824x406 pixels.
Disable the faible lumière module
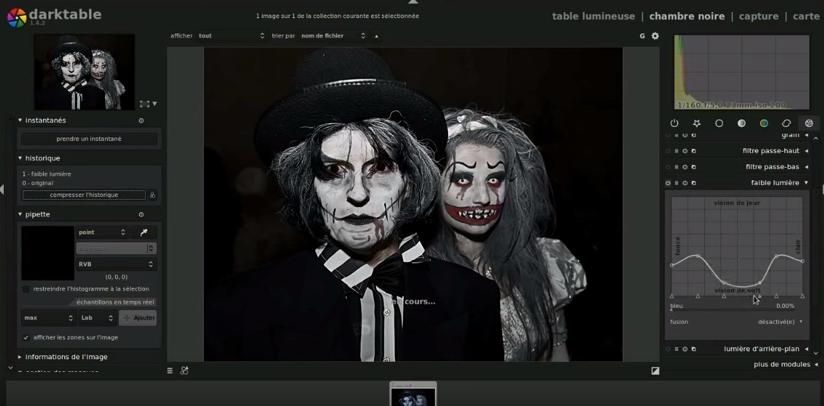pos(668,183)
